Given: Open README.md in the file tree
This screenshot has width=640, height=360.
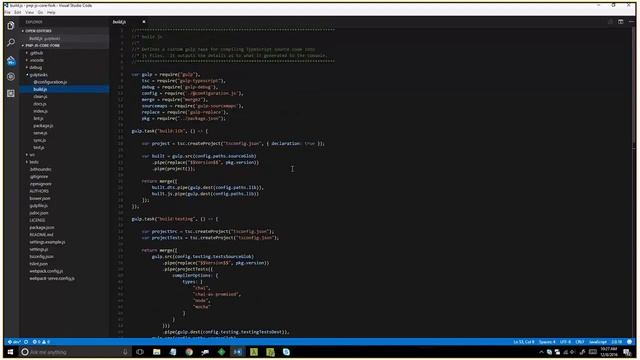Looking at the screenshot, I should tap(41, 235).
